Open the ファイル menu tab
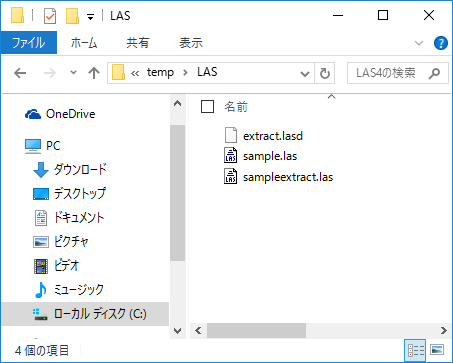Image resolution: width=453 pixels, height=363 pixels. [x=28, y=43]
